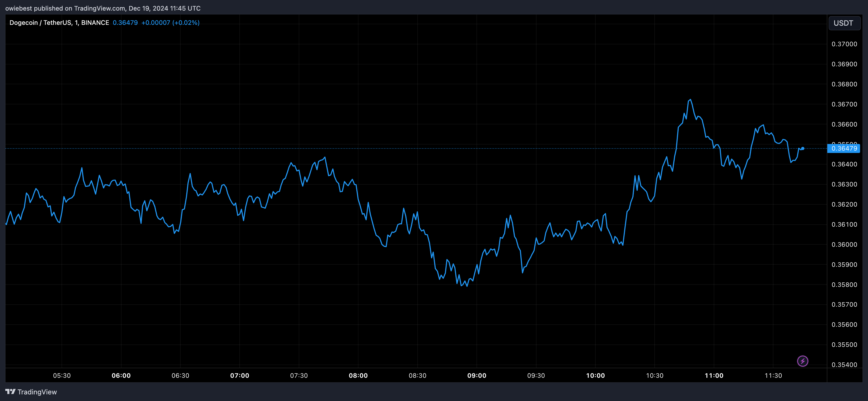Click the owiebest published header text

pos(103,8)
